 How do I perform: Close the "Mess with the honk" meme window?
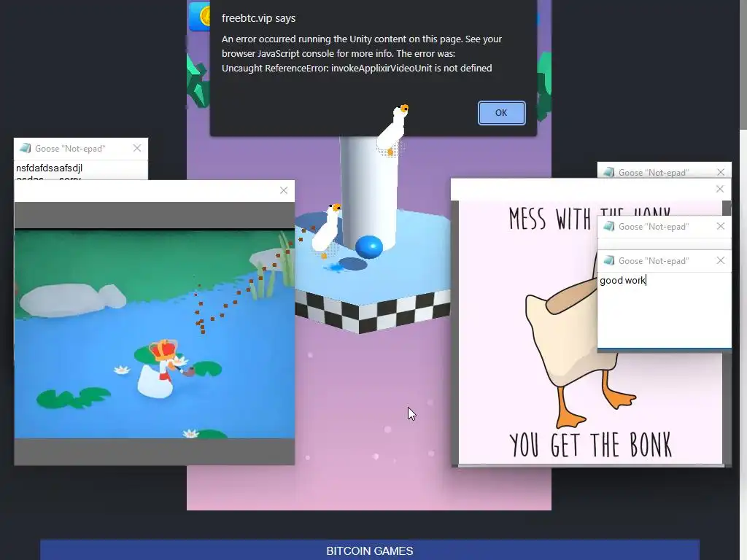(720, 189)
